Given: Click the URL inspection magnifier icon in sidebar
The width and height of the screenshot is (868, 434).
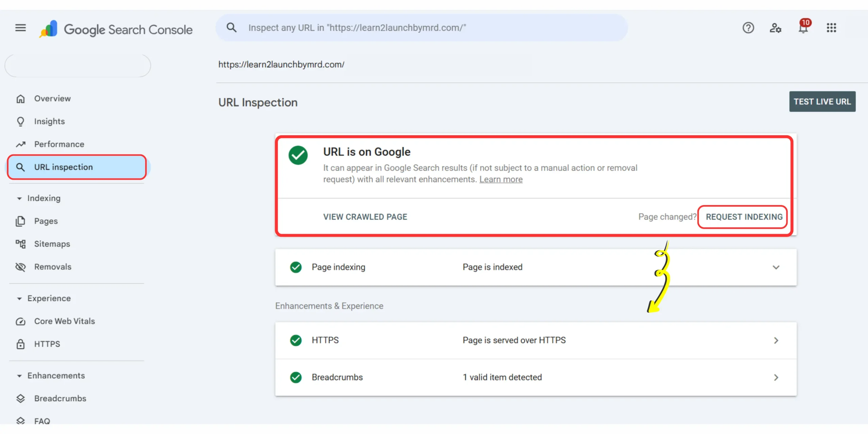Looking at the screenshot, I should pos(21,167).
